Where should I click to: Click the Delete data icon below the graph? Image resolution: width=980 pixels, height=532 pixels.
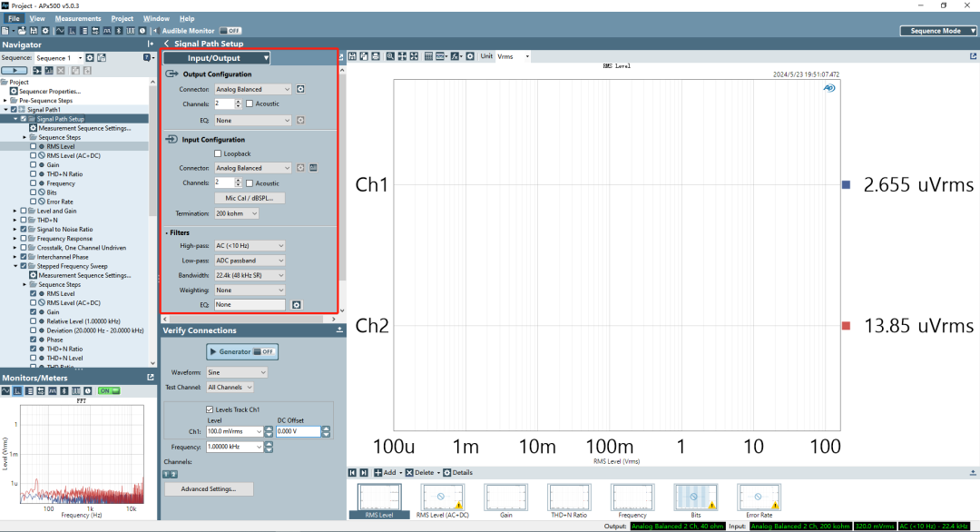(409, 472)
